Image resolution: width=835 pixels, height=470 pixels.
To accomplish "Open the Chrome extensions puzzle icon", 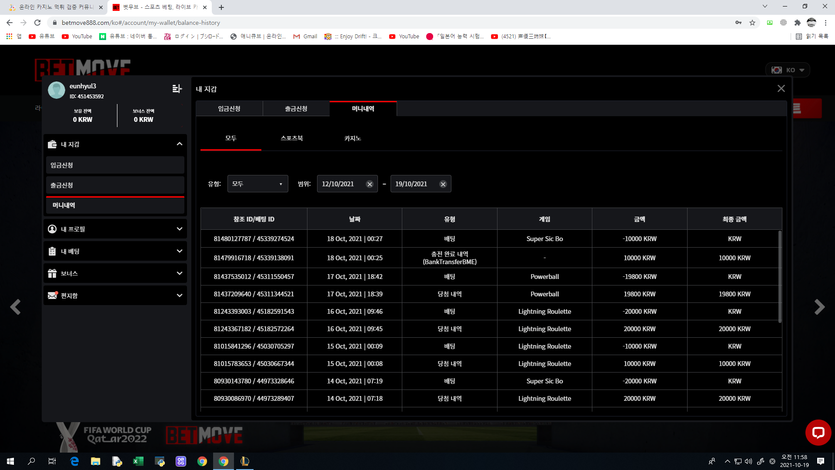I will 797,22.
